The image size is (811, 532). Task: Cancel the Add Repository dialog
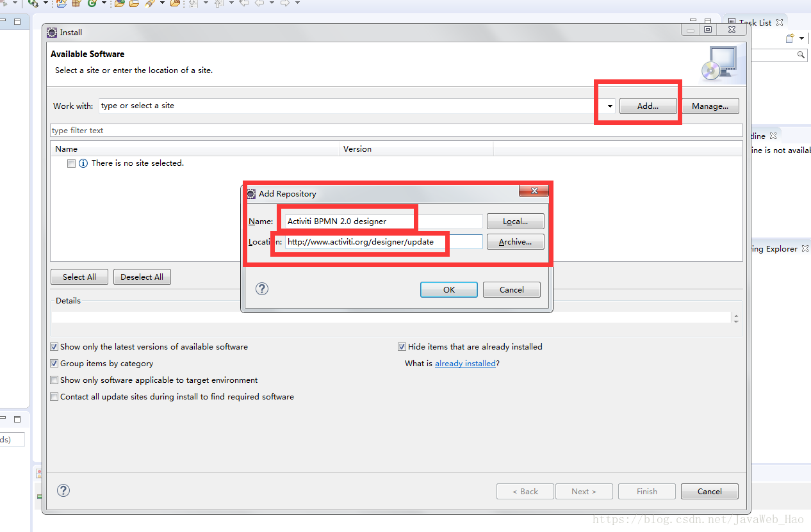click(512, 290)
